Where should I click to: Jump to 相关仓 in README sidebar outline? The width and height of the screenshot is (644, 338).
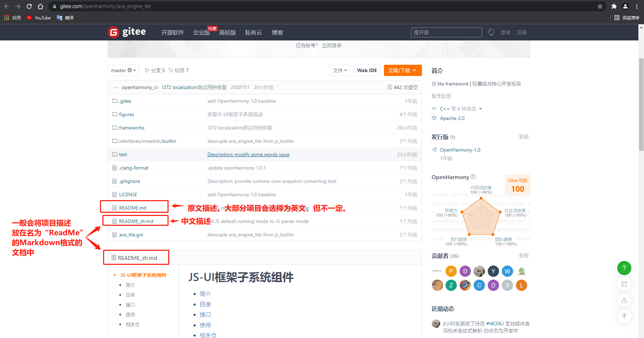pyautogui.click(x=133, y=324)
